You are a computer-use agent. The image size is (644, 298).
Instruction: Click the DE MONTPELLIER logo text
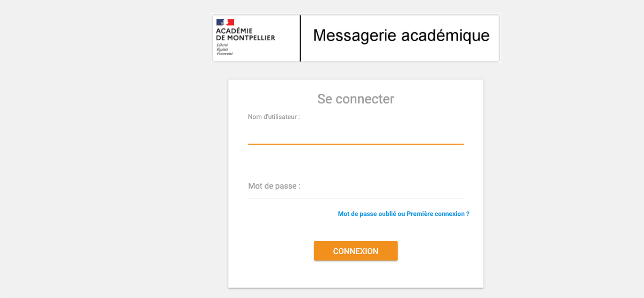click(245, 38)
